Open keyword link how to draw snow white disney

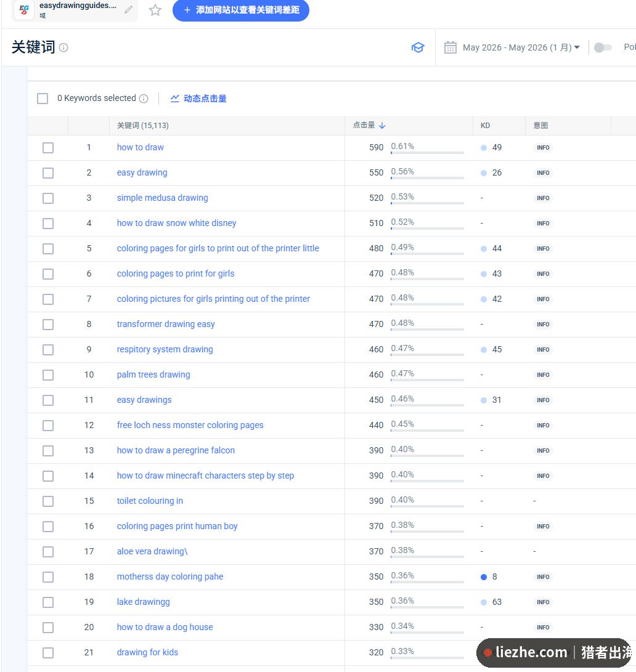(x=176, y=224)
